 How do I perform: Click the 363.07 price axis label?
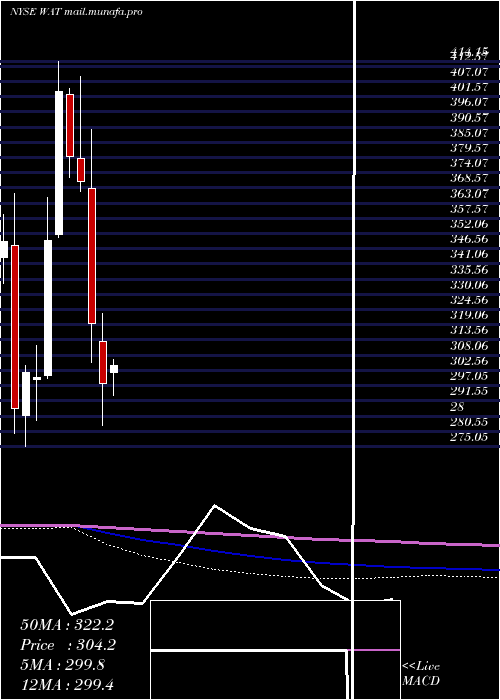click(469, 193)
